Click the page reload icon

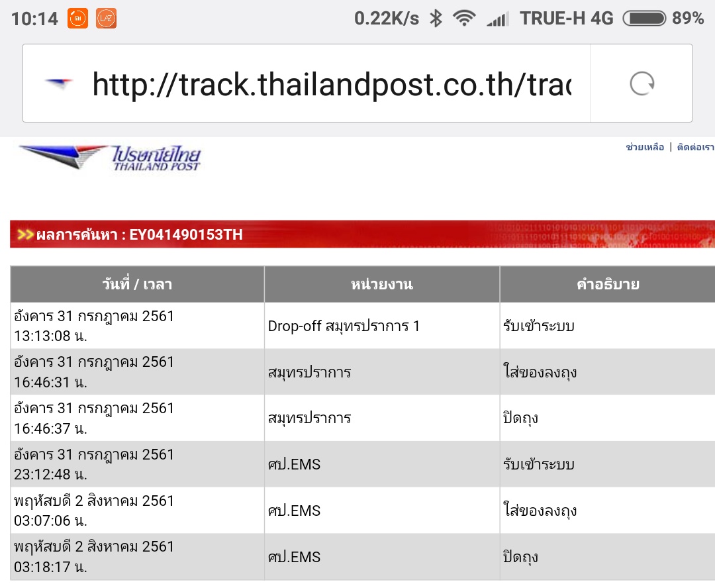click(x=642, y=84)
